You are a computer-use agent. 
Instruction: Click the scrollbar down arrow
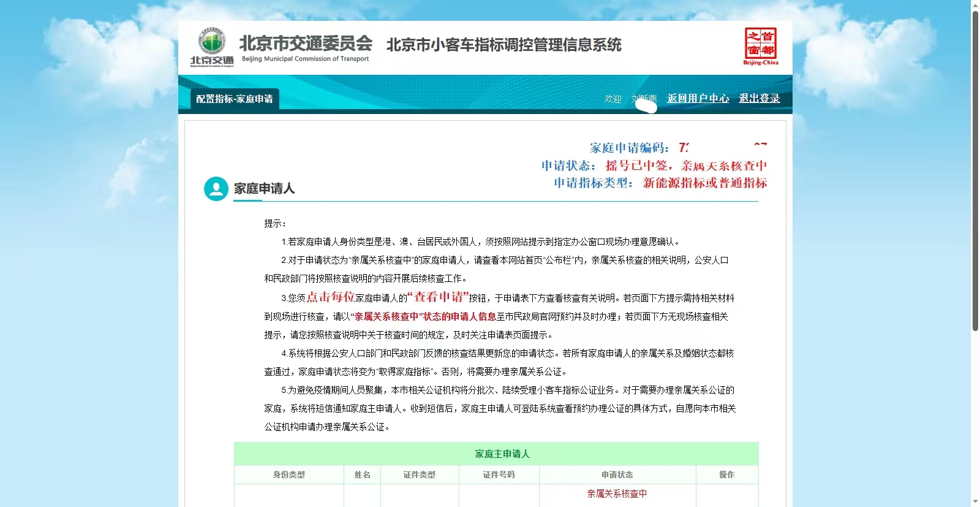tap(975, 501)
